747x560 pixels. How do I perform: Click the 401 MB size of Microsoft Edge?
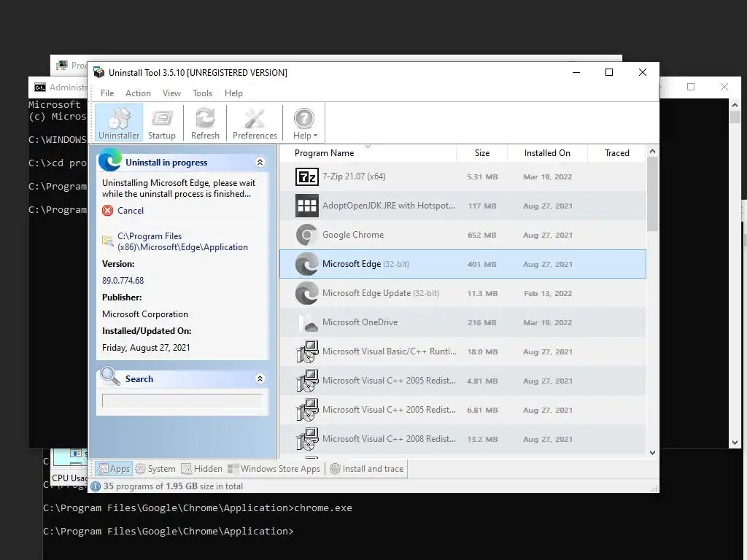pyautogui.click(x=481, y=264)
